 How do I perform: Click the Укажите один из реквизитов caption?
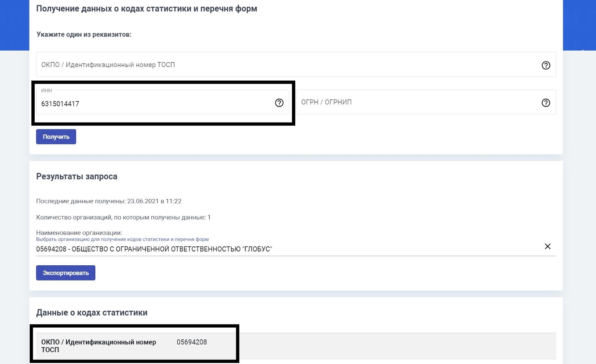click(84, 35)
